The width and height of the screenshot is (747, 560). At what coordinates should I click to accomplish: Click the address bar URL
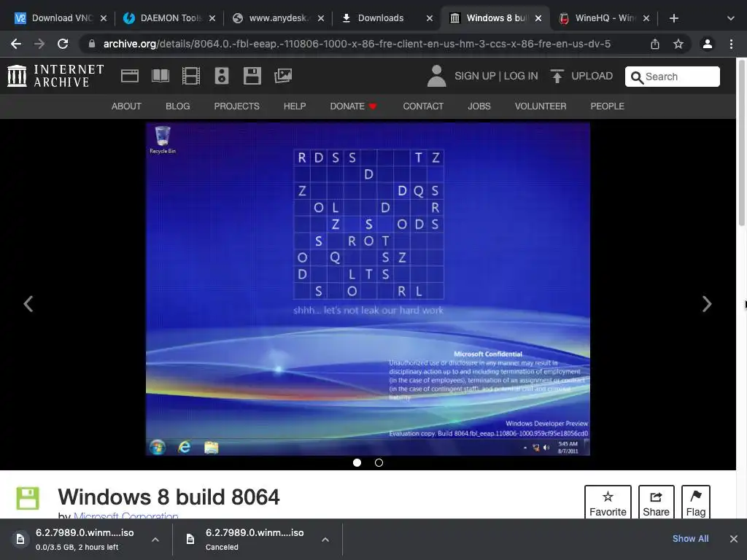[357, 44]
